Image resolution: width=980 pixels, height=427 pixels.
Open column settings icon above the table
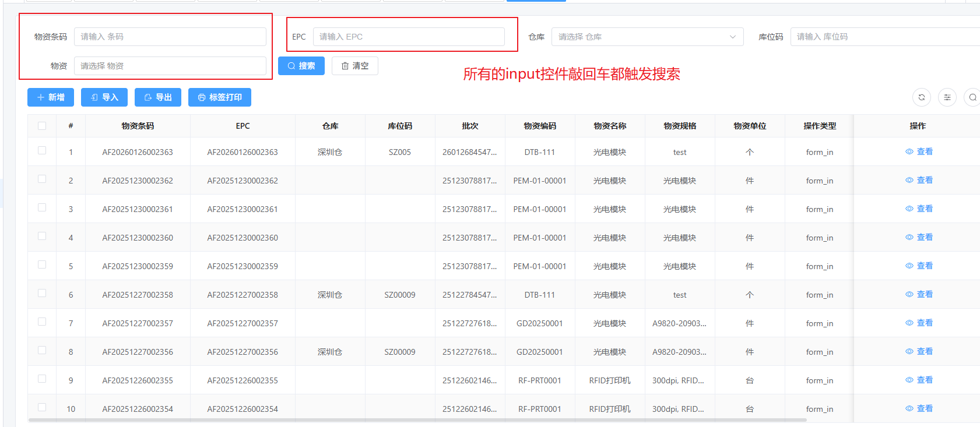tap(947, 97)
